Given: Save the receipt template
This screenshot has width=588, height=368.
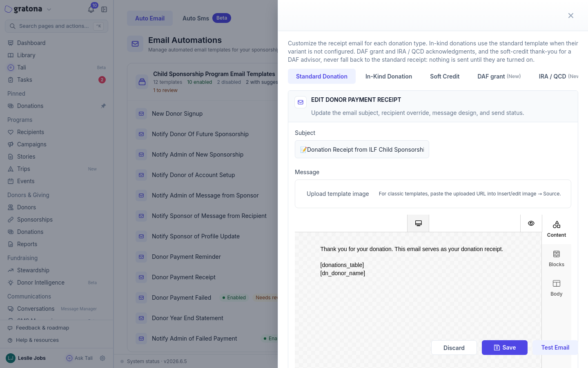Looking at the screenshot, I should (x=505, y=348).
